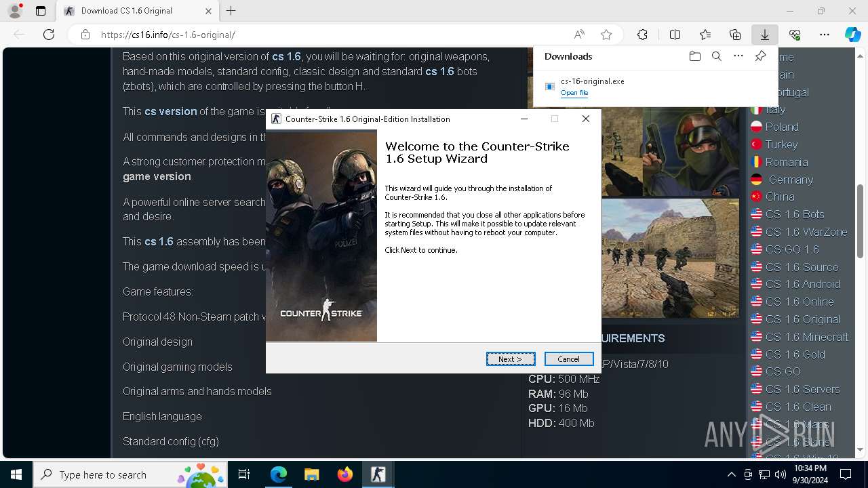Open File Explorer from taskbar
Screen dimensions: 868x488
[x=312, y=474]
